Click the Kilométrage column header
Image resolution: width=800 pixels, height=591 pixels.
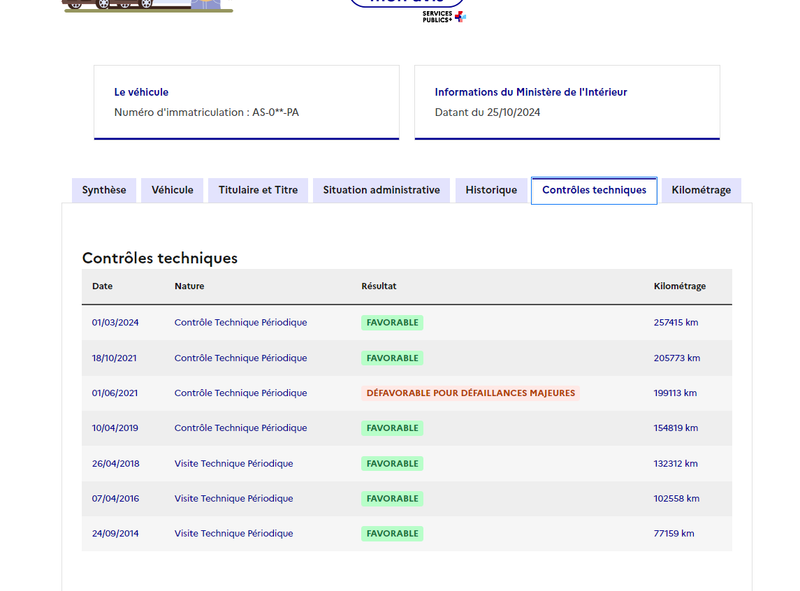coord(680,286)
